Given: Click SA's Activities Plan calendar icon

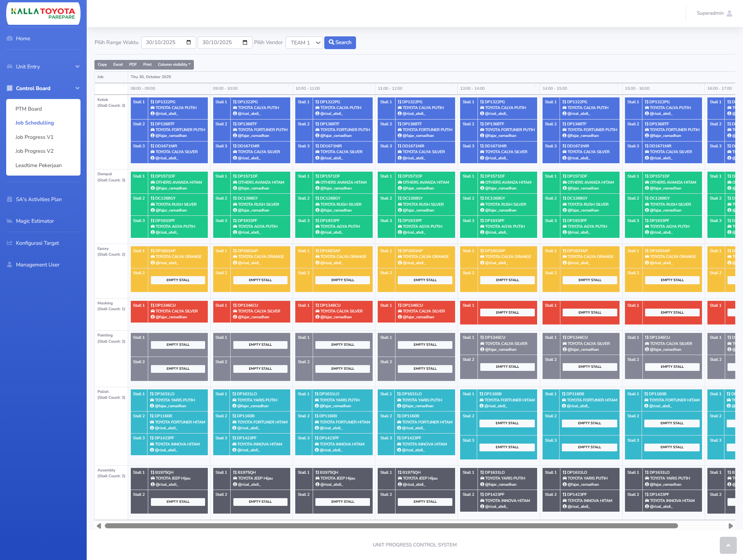Looking at the screenshot, I should (10, 199).
